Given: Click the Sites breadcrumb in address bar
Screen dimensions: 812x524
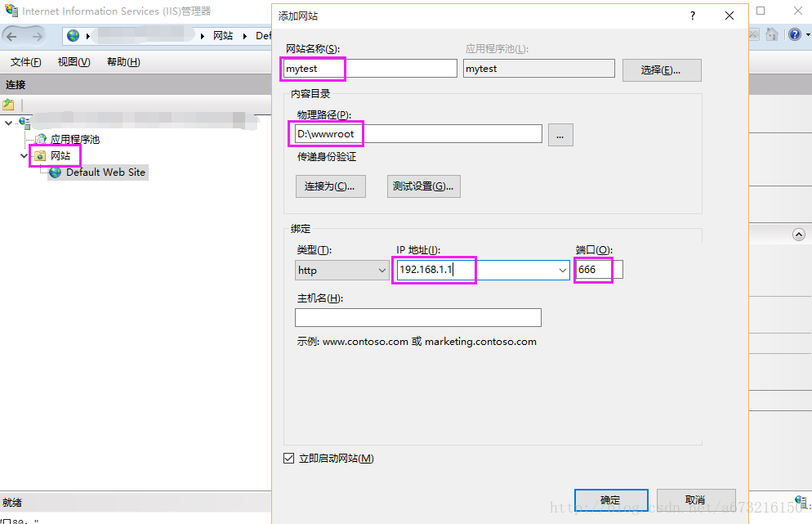Looking at the screenshot, I should tap(223, 36).
